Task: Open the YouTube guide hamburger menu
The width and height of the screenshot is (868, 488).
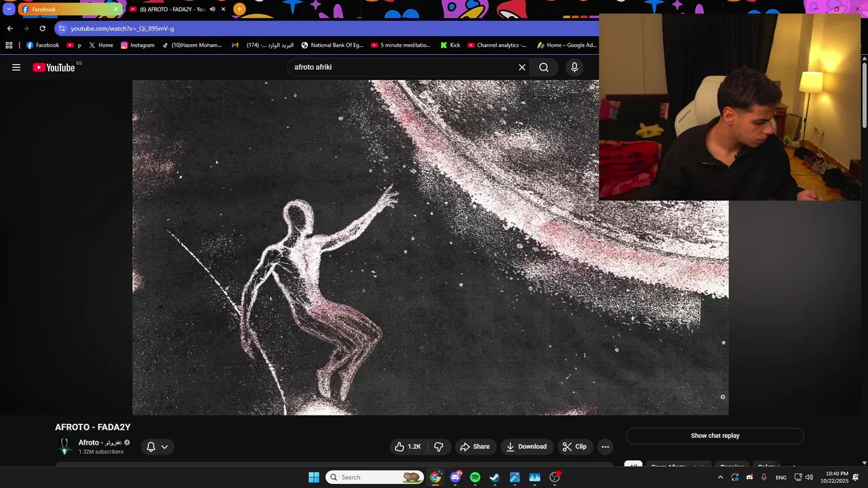Action: coord(16,67)
